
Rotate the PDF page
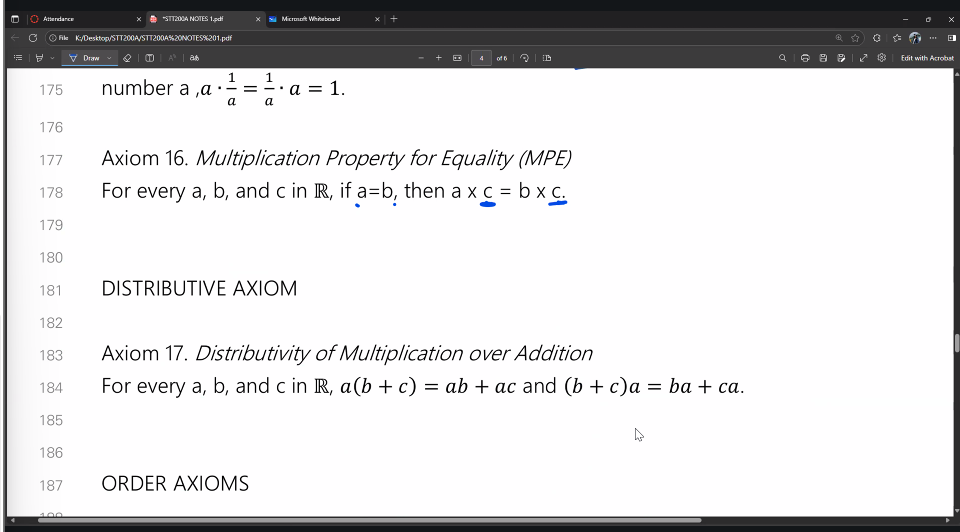tap(525, 58)
